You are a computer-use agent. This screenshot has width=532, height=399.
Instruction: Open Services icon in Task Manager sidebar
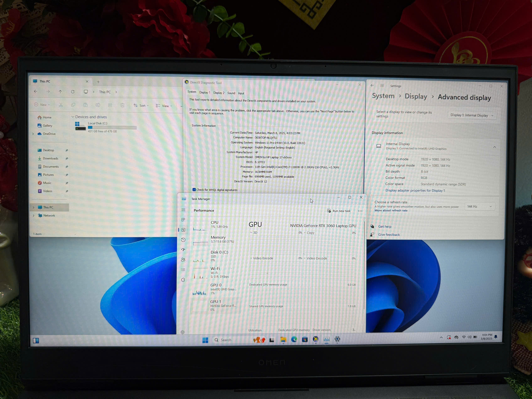pyautogui.click(x=183, y=280)
